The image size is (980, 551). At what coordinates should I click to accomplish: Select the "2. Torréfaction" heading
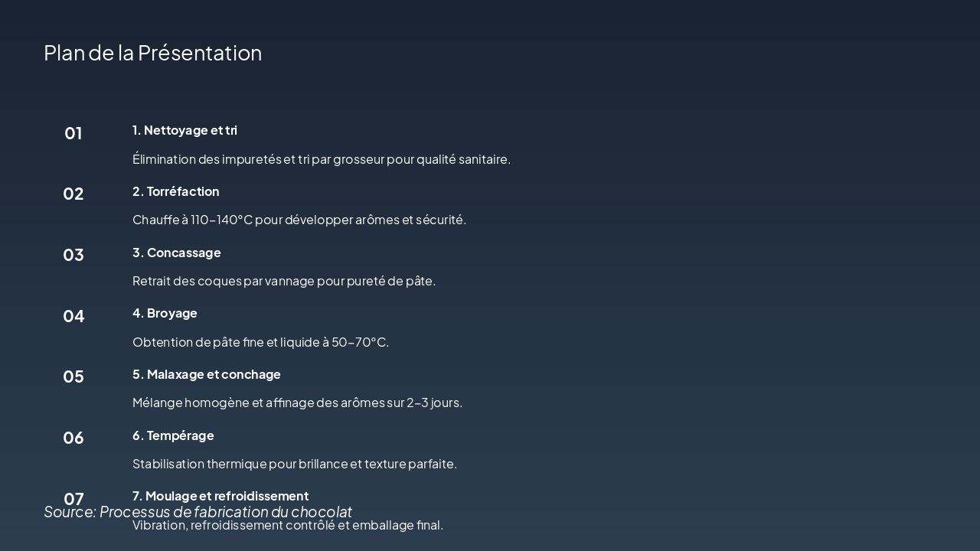[175, 191]
